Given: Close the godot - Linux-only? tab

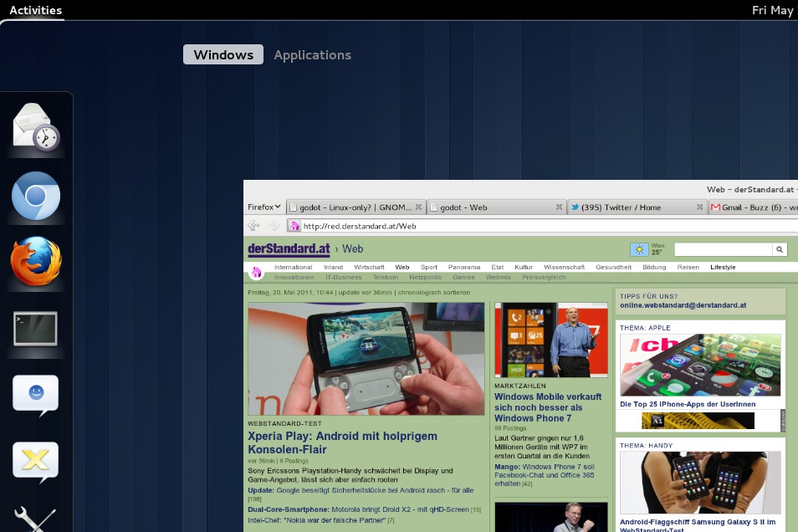Looking at the screenshot, I should pyautogui.click(x=418, y=207).
